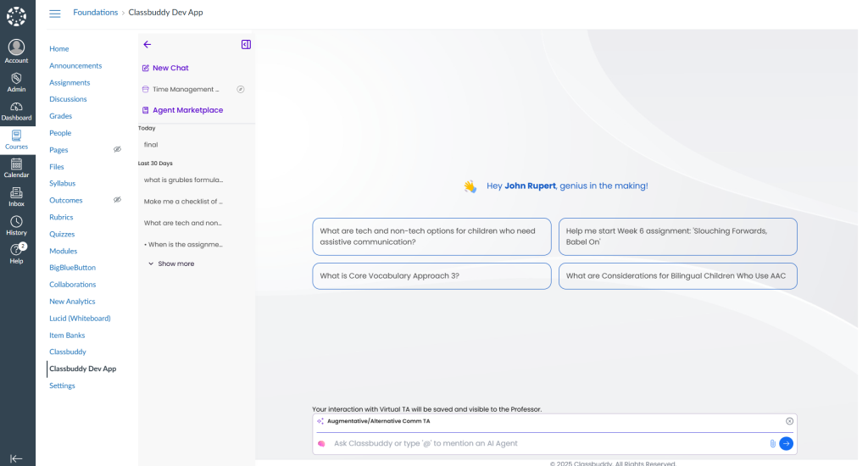Toggle the hamburger course menu

tap(55, 13)
